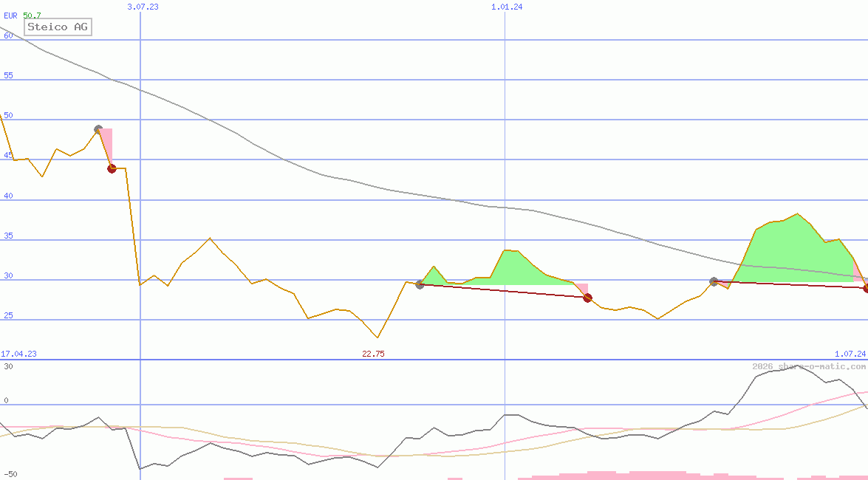Click the red marker at the chart's right edge
868x480 pixels.
pyautogui.click(x=866, y=288)
